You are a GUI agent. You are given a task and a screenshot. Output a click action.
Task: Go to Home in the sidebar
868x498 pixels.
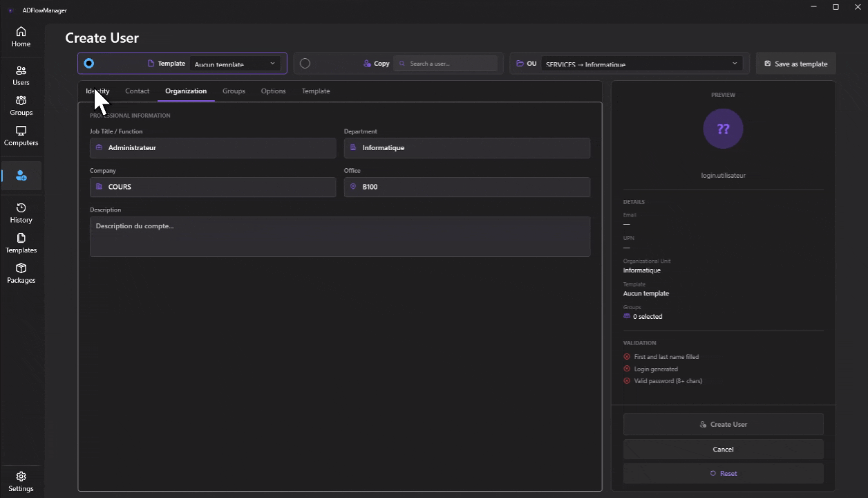coord(21,32)
